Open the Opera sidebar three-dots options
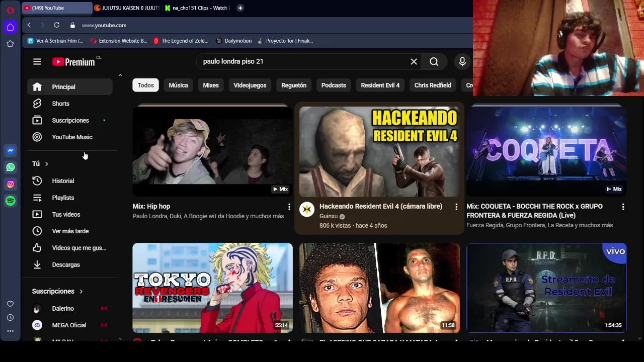This screenshot has height=362, width=644. point(10,331)
